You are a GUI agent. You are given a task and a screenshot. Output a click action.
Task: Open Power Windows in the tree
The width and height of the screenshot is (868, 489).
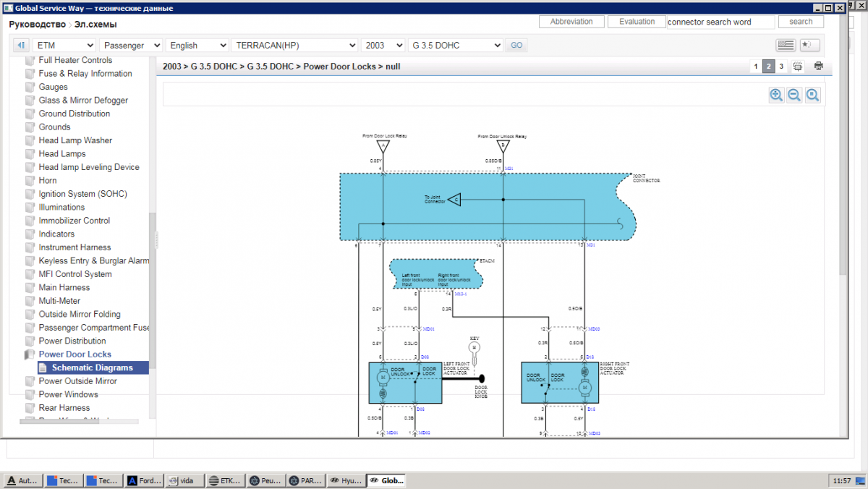68,394
